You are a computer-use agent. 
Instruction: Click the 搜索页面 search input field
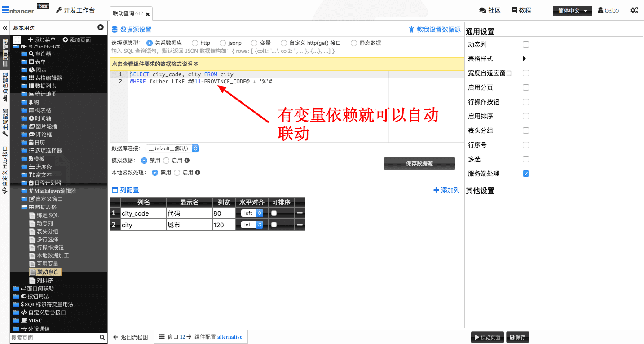54,337
